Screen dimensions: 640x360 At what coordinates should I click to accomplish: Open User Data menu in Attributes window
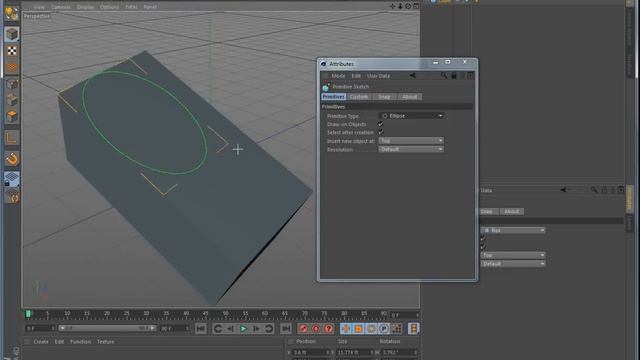click(x=378, y=76)
